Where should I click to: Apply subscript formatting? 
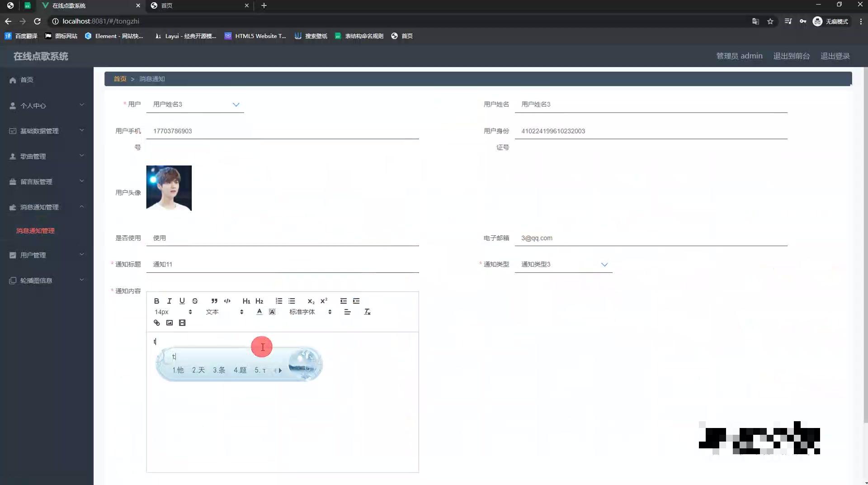coord(311,301)
